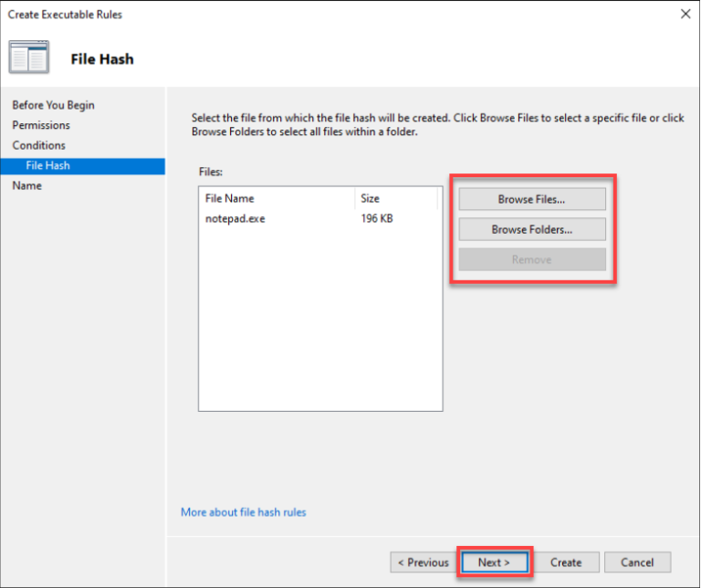
Task: Click the Create button
Action: pos(565,562)
